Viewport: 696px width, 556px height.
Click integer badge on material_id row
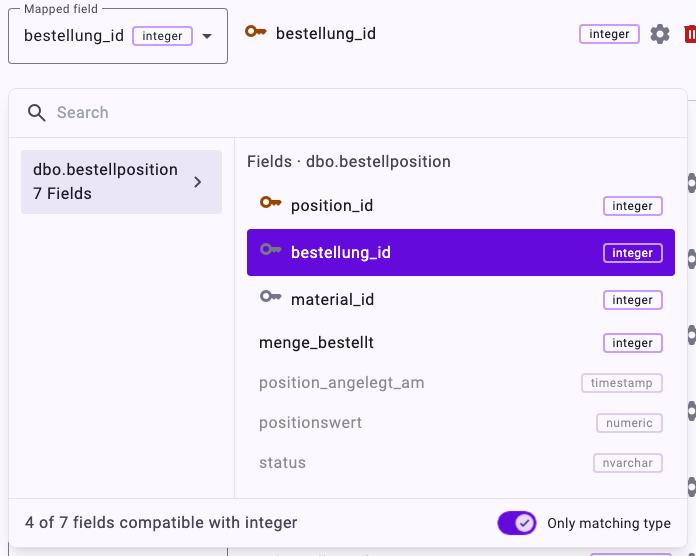coord(633,300)
